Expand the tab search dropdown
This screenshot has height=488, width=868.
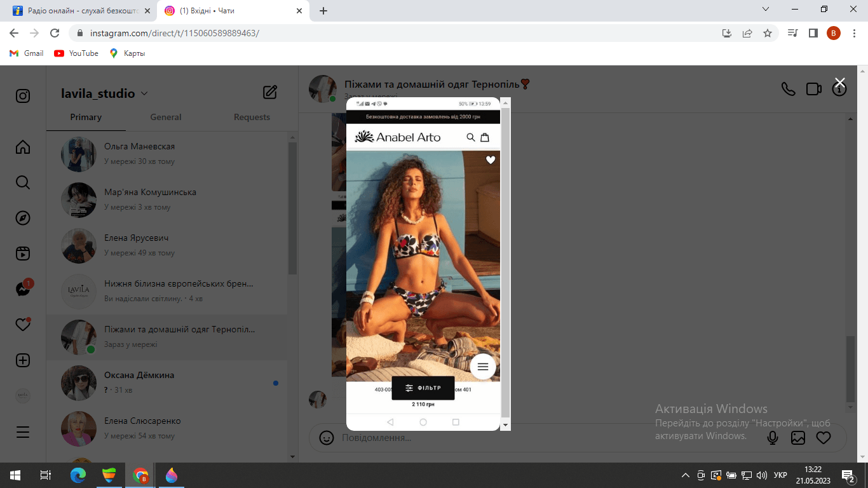click(766, 10)
